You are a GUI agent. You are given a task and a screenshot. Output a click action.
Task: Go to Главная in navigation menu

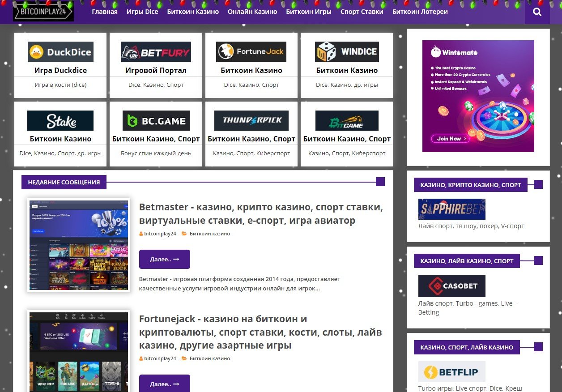click(105, 12)
